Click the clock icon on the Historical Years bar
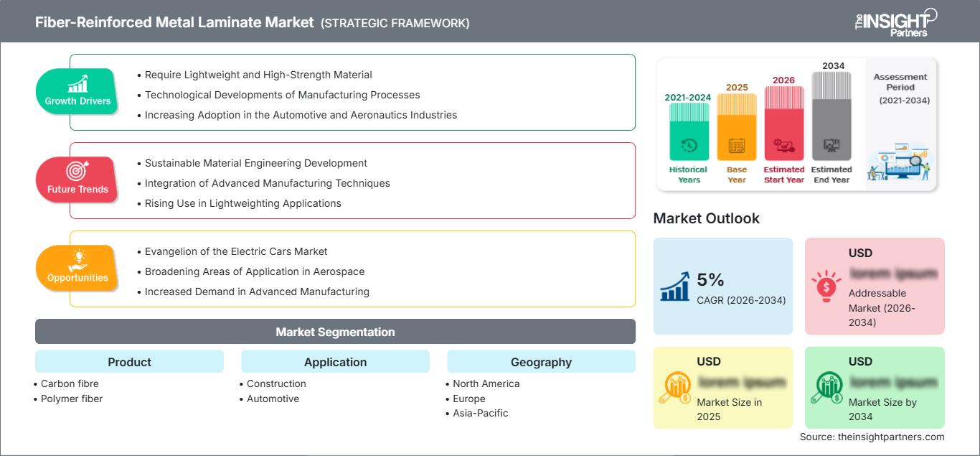 point(688,144)
